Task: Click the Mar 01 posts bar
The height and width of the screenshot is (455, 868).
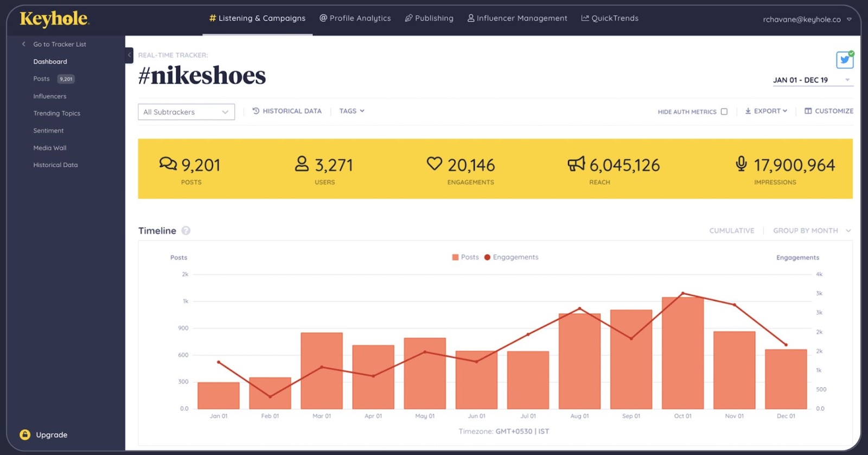Action: [x=322, y=371]
